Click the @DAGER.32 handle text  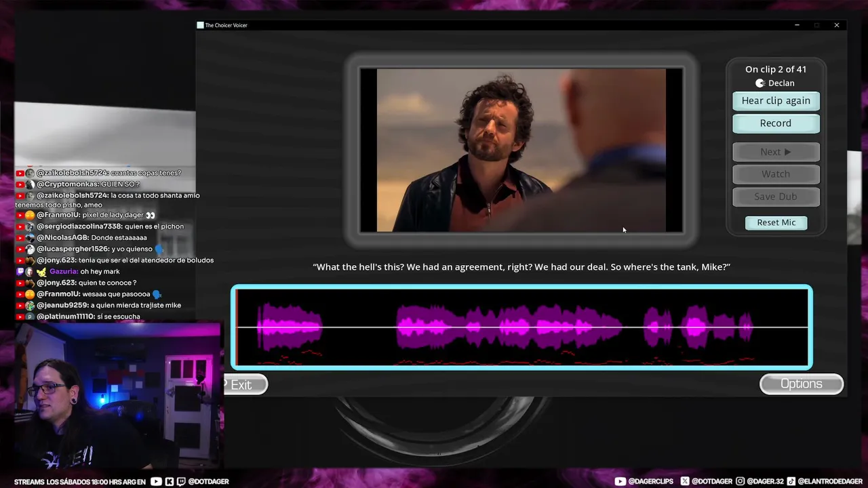click(764, 481)
